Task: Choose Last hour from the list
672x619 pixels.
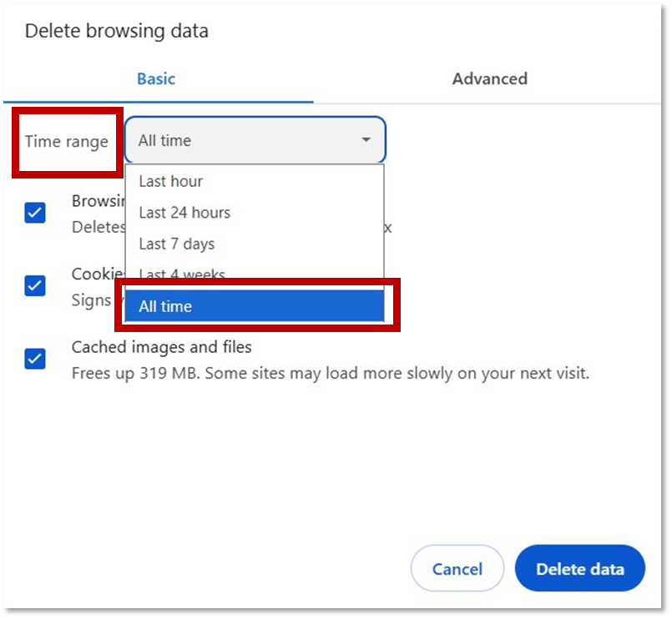Action: 170,181
